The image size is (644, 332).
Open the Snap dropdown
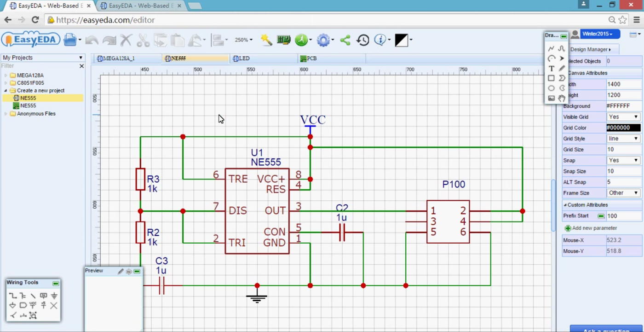point(623,160)
